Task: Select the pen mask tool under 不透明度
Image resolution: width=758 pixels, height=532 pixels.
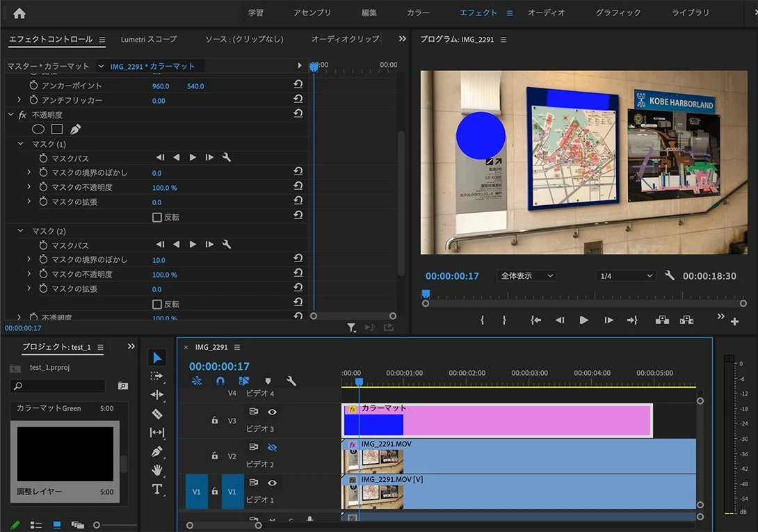Action: coord(75,129)
